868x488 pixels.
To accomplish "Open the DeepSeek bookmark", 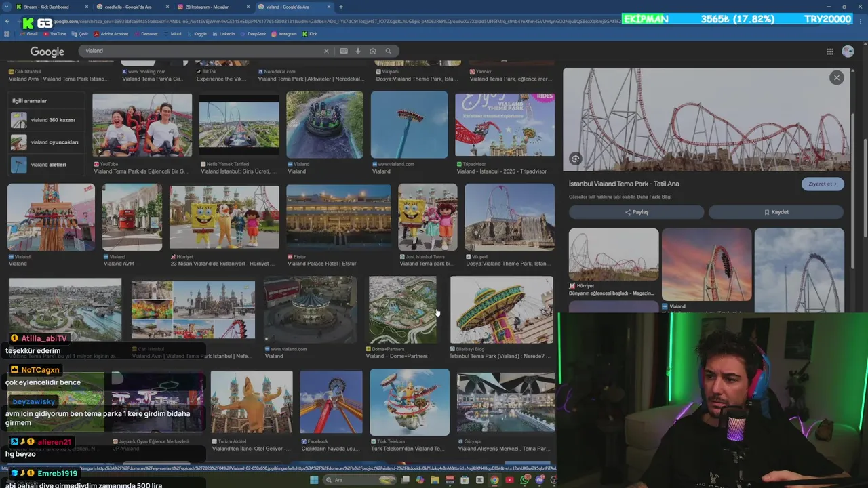I will click(x=254, y=33).
